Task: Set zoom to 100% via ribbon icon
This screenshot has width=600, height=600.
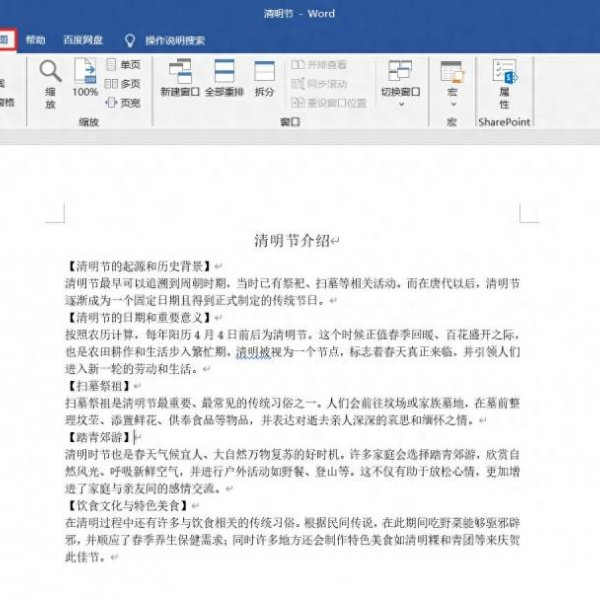Action: point(85,79)
